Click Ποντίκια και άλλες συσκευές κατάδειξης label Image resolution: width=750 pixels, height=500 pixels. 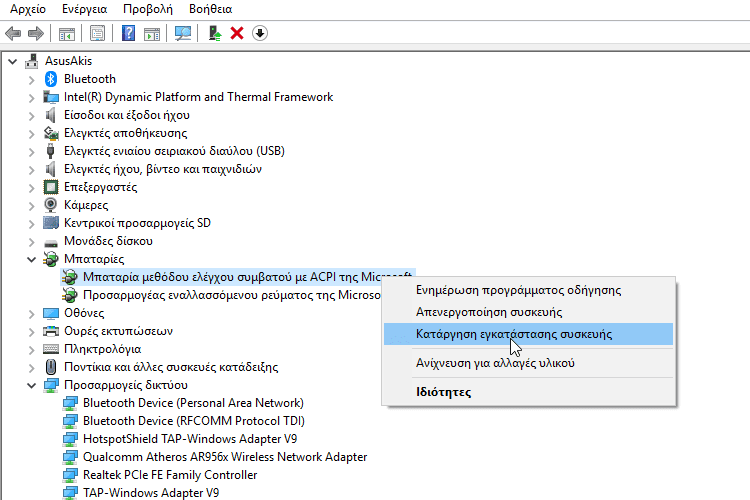pyautogui.click(x=171, y=367)
